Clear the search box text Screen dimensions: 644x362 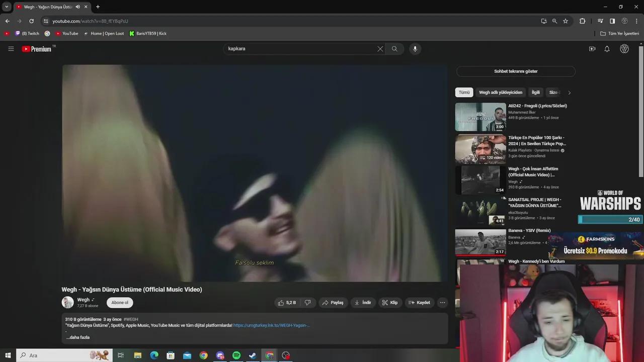pyautogui.click(x=380, y=49)
